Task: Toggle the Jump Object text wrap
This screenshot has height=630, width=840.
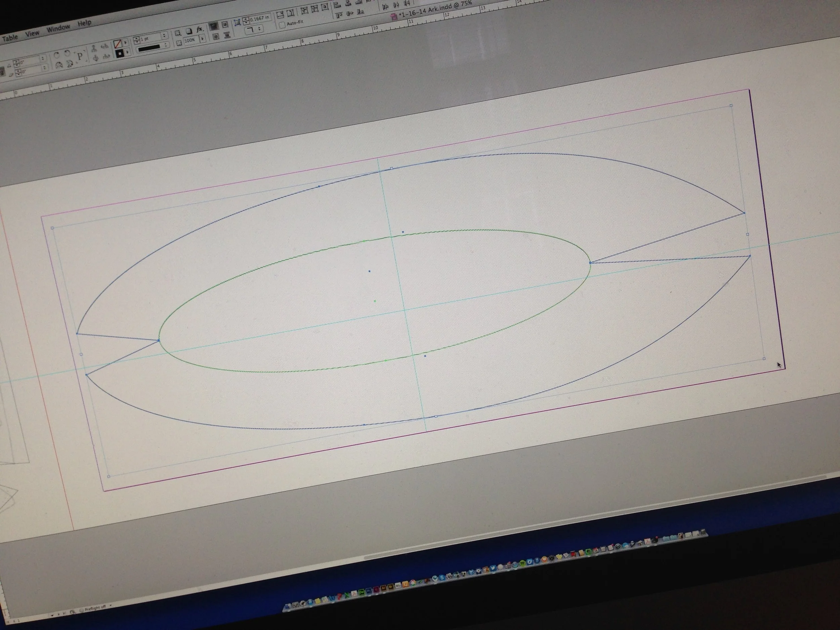Action: click(227, 35)
